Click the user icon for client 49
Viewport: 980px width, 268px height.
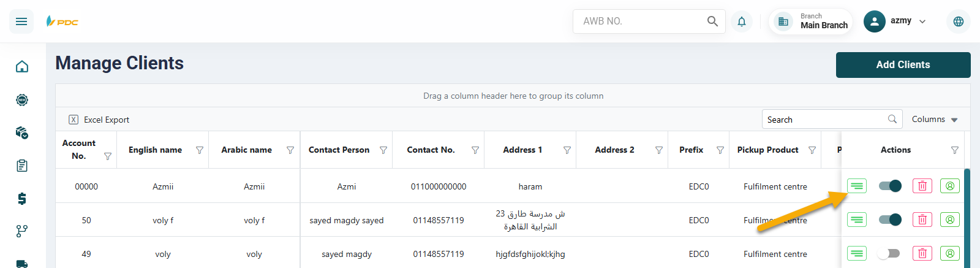(x=949, y=253)
